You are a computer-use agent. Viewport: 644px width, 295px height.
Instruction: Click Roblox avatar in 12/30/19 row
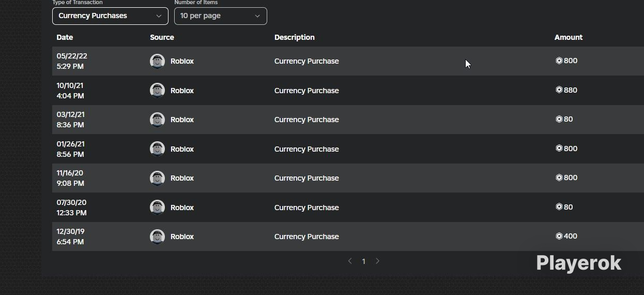(x=157, y=237)
